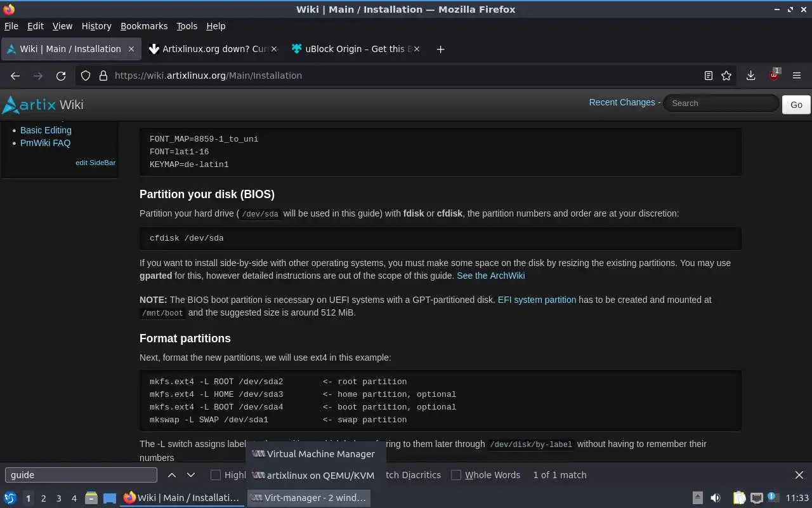Open the Bookmarks menu

pos(144,26)
